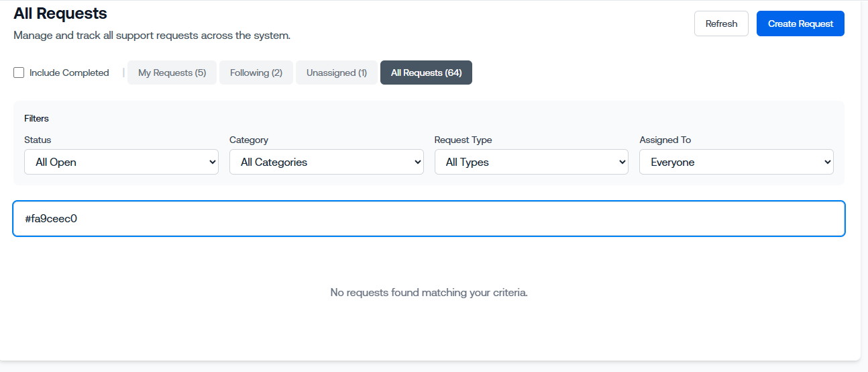Open the Following (2) tab
868x372 pixels.
(x=256, y=73)
